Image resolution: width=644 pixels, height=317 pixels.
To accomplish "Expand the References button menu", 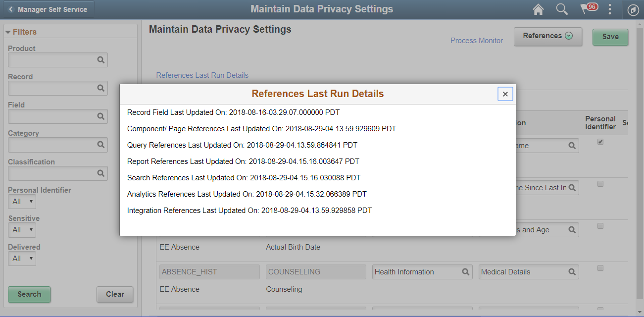I will coord(547,36).
